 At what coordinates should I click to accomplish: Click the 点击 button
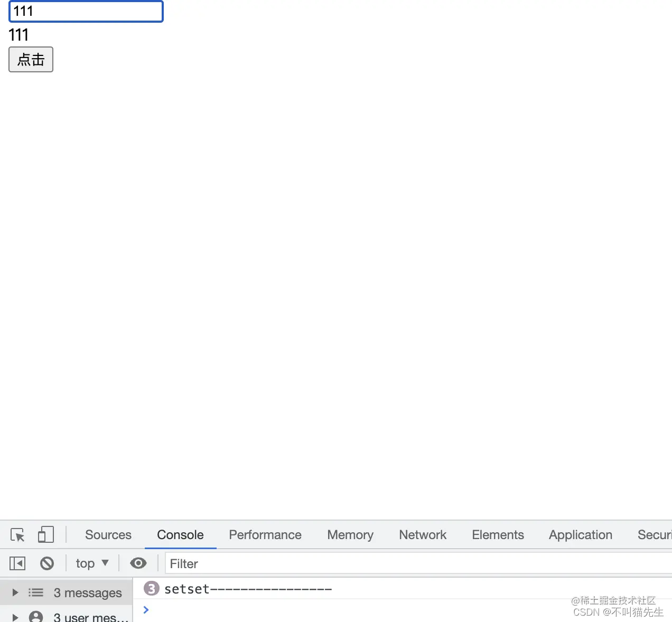pyautogui.click(x=31, y=59)
